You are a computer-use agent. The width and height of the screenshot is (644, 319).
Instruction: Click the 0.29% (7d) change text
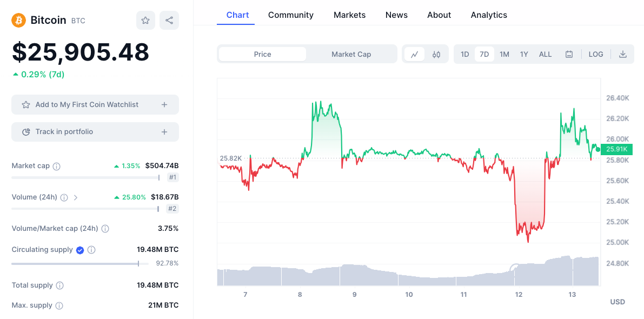coord(43,74)
